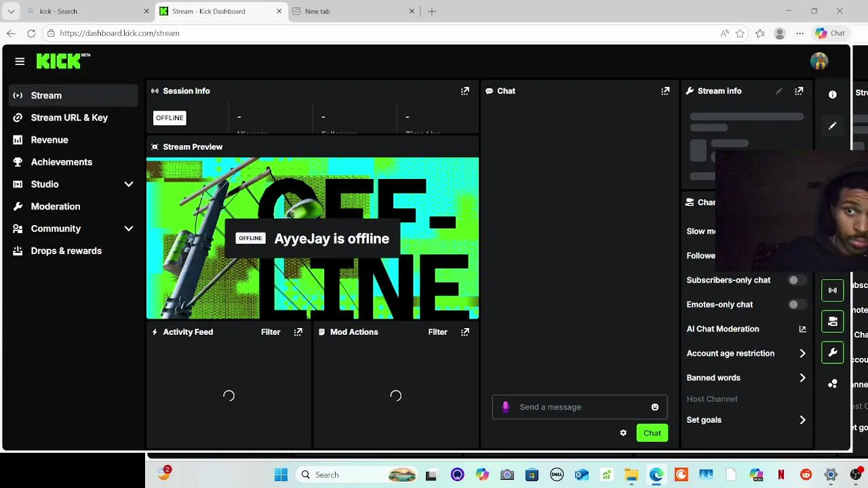This screenshot has height=488, width=868.
Task: Edit stream info with pencil icon in header
Action: 779,91
